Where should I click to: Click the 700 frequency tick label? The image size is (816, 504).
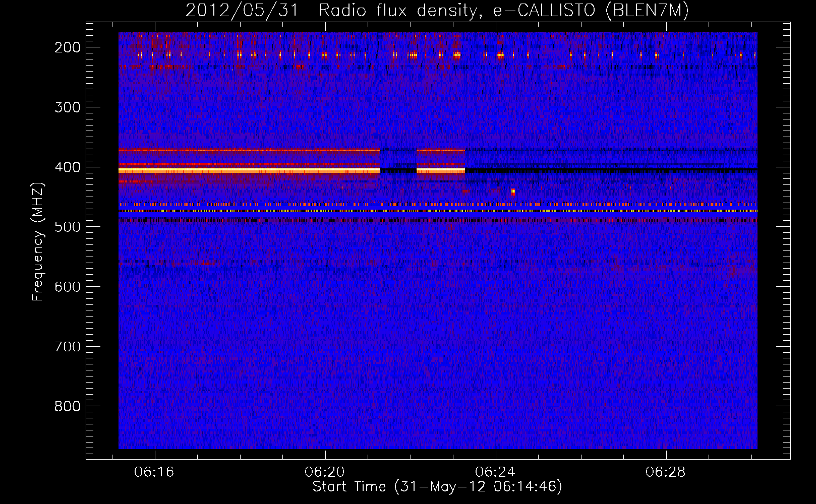(68, 347)
